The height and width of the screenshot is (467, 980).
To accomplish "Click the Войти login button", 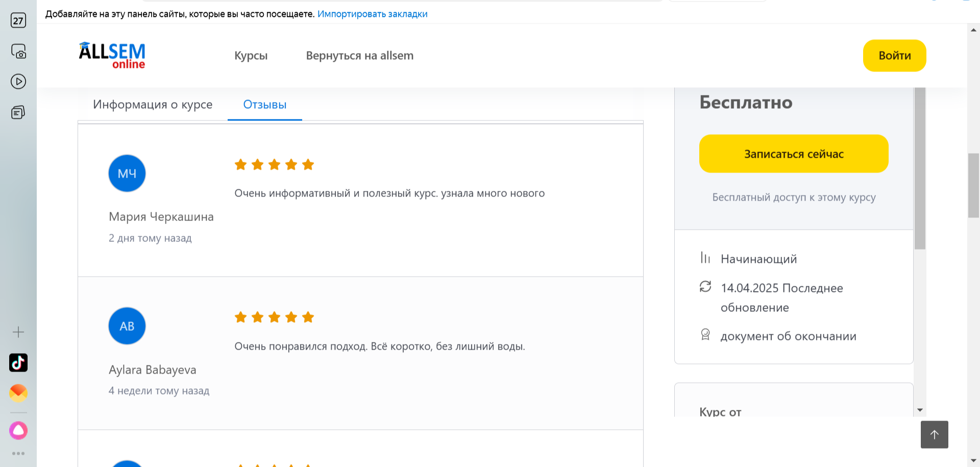I will (x=894, y=56).
